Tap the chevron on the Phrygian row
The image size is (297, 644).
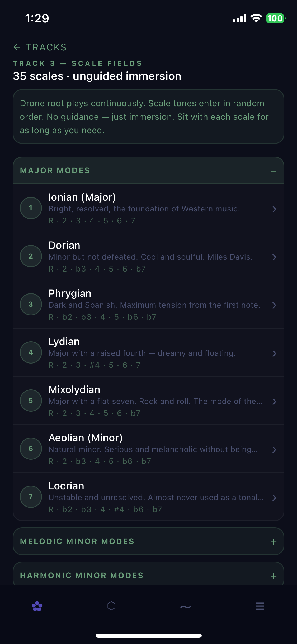274,305
